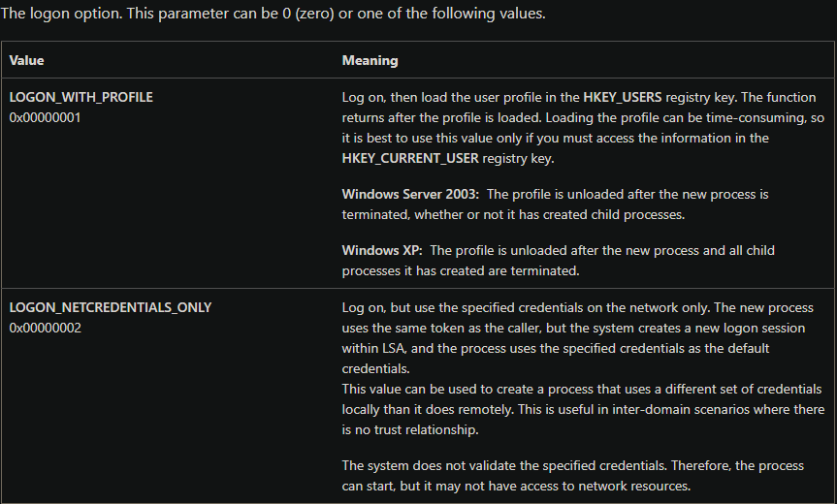The width and height of the screenshot is (837, 504).
Task: Select the LOGON_WITH_PROFILE value name
Action: (80, 98)
